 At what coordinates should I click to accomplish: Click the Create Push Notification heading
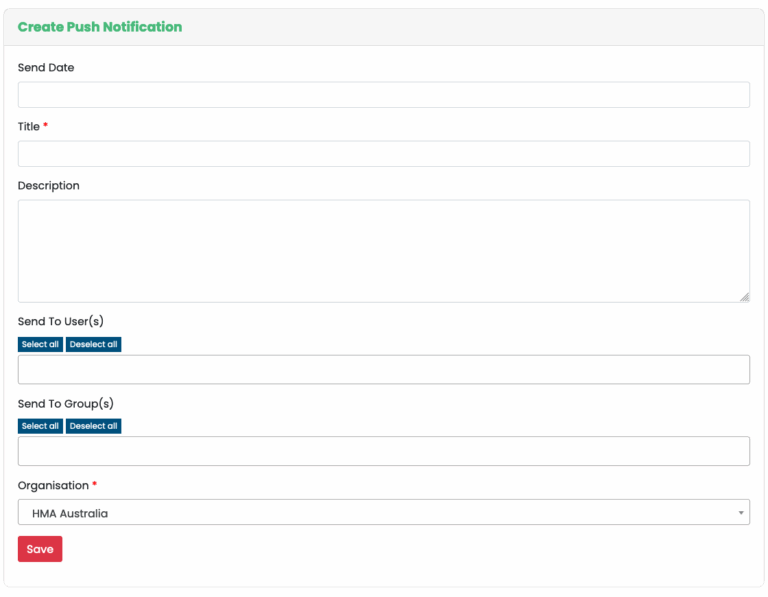click(100, 27)
